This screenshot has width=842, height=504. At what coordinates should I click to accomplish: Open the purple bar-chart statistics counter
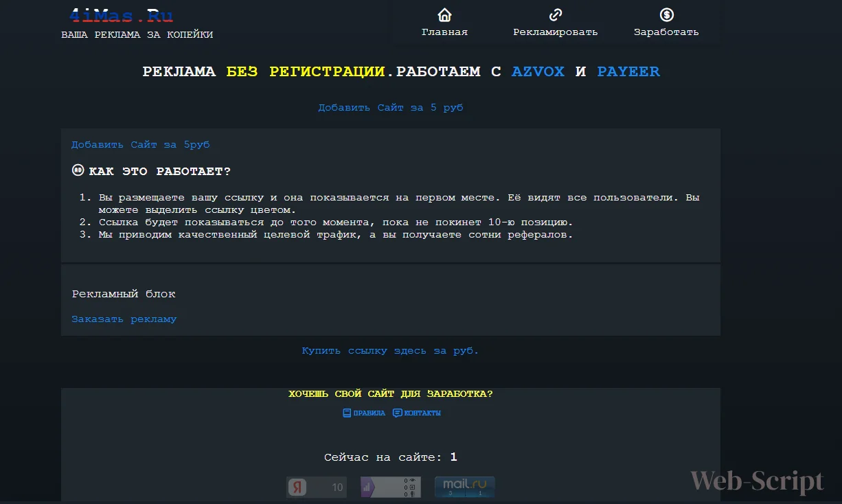(x=391, y=487)
